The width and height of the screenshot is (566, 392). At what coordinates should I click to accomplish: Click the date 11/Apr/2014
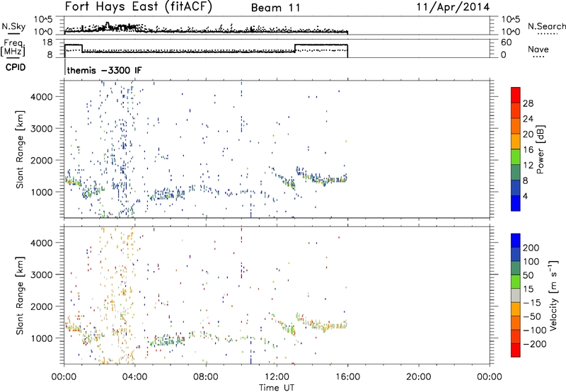pyautogui.click(x=453, y=7)
